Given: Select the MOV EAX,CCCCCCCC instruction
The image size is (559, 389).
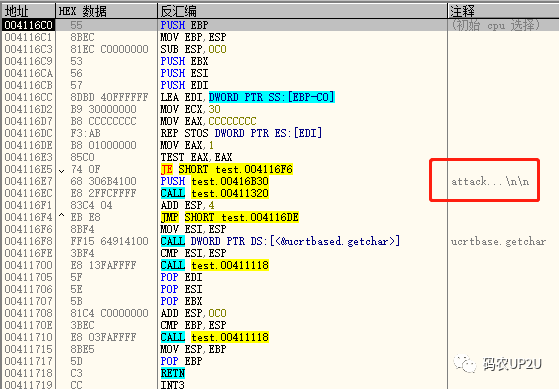Looking at the screenshot, I should pos(208,121).
